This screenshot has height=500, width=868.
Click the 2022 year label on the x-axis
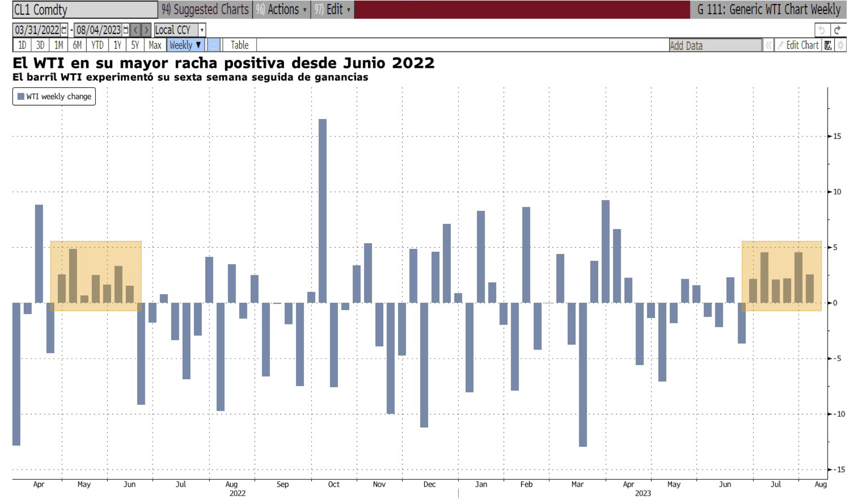tap(237, 493)
